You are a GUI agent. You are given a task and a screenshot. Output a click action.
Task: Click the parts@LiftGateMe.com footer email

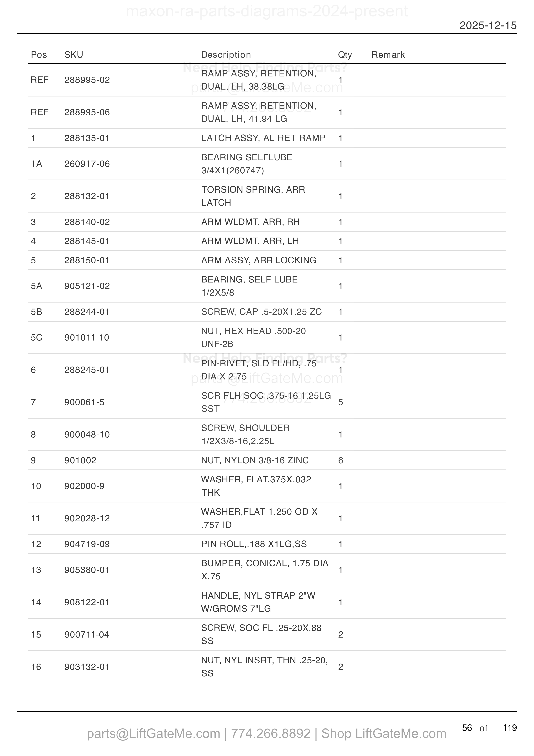tap(154, 734)
